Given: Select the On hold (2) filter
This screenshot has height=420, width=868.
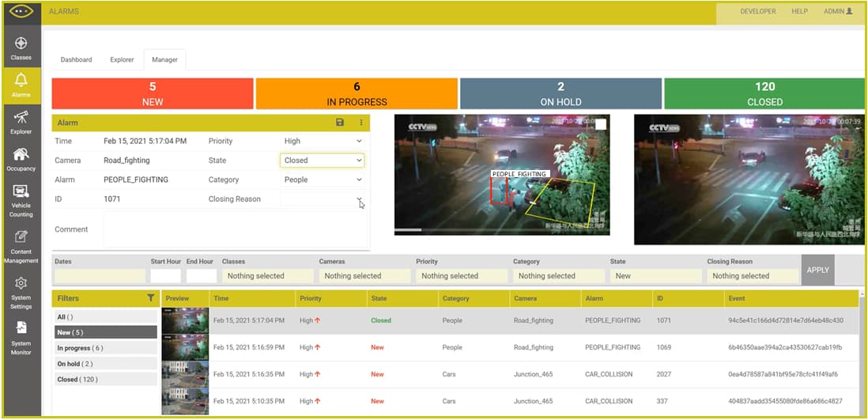Looking at the screenshot, I should 104,364.
